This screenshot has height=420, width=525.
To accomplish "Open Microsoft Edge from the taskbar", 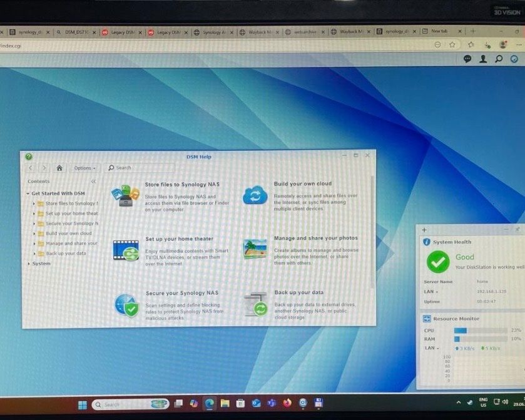I will click(209, 404).
